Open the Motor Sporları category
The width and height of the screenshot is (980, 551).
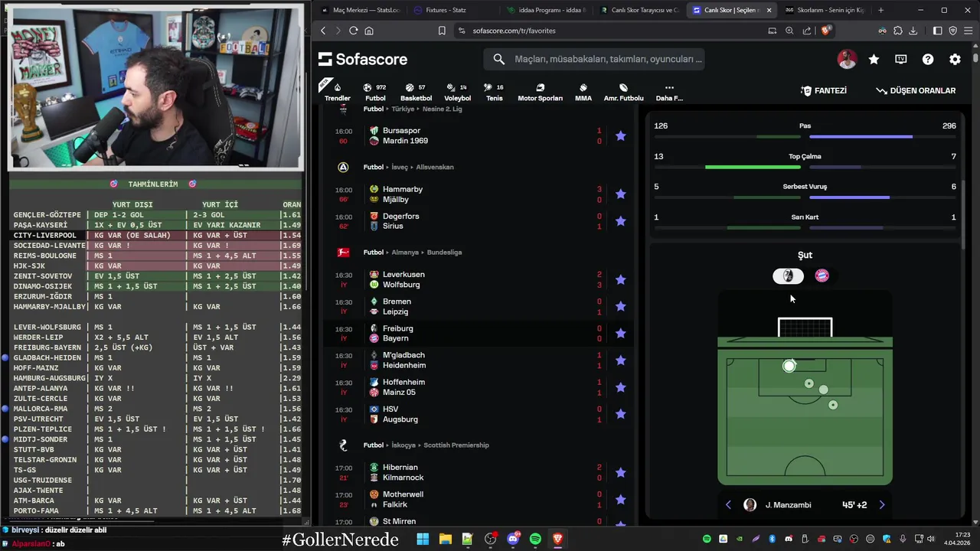pyautogui.click(x=540, y=92)
